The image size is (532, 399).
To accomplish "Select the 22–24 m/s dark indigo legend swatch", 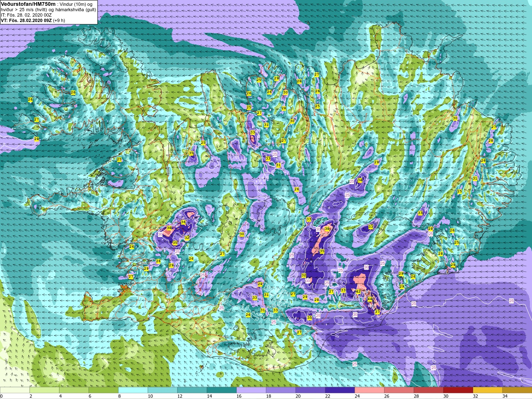I will 340,390.
